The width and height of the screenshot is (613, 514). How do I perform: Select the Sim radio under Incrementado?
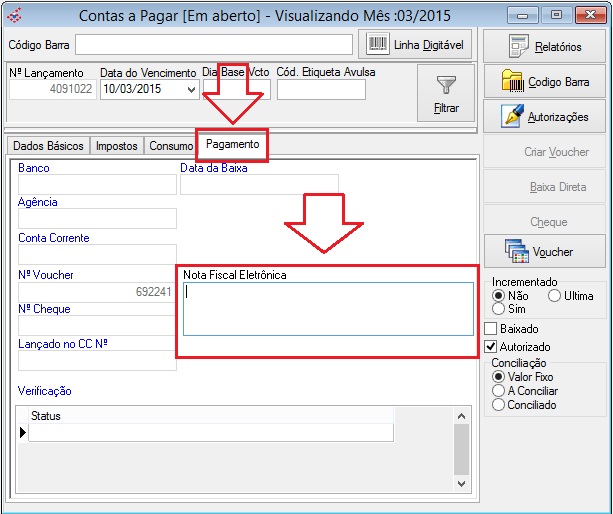point(499,310)
